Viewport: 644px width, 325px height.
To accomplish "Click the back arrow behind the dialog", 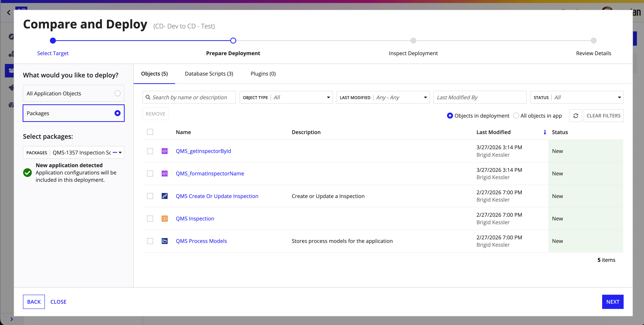I will click(x=9, y=13).
